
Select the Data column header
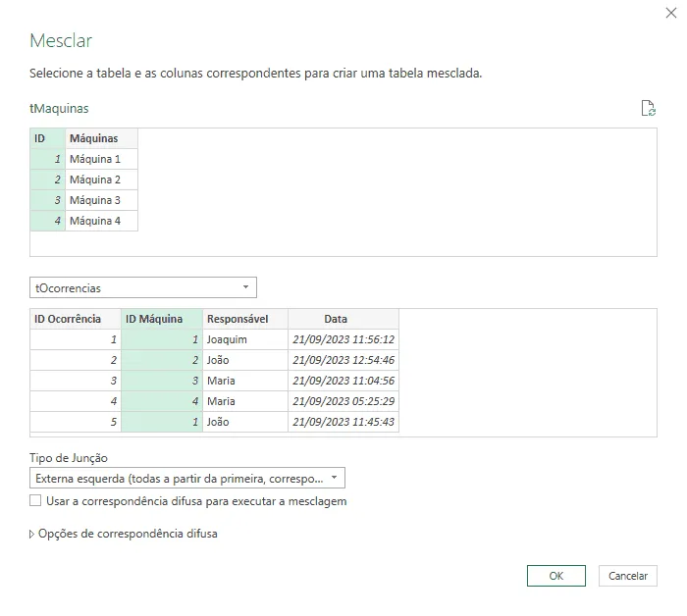343,319
